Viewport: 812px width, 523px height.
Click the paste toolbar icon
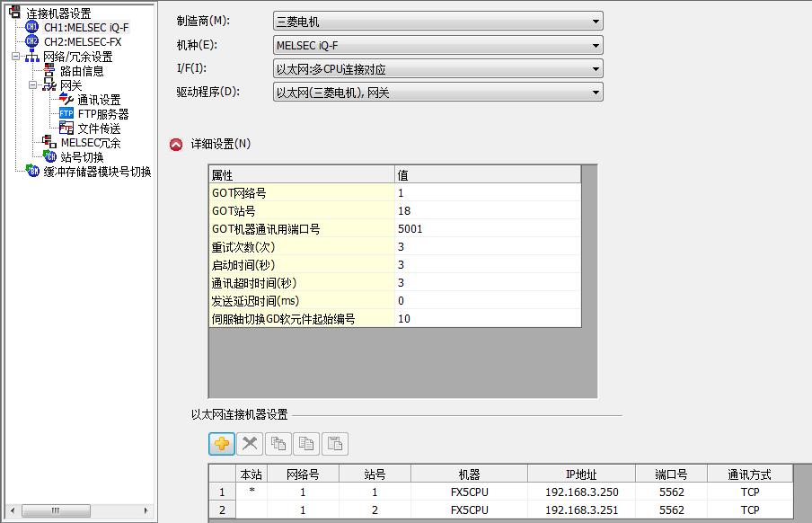pyautogui.click(x=334, y=443)
